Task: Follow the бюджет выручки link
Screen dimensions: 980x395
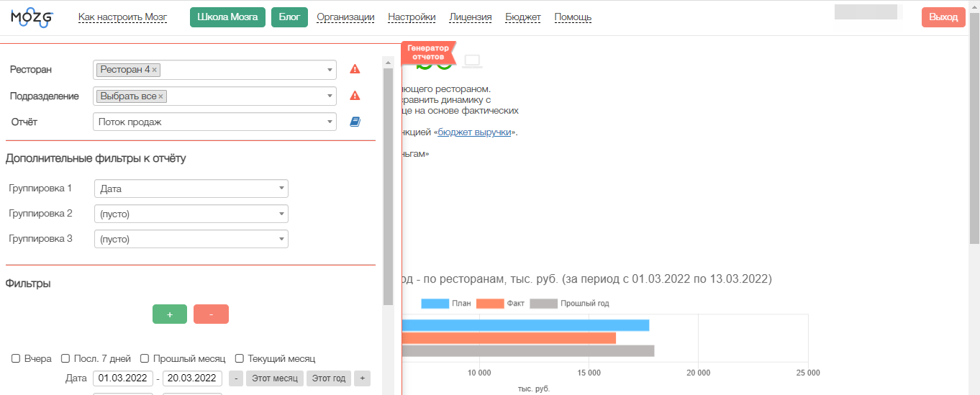Action: click(475, 132)
